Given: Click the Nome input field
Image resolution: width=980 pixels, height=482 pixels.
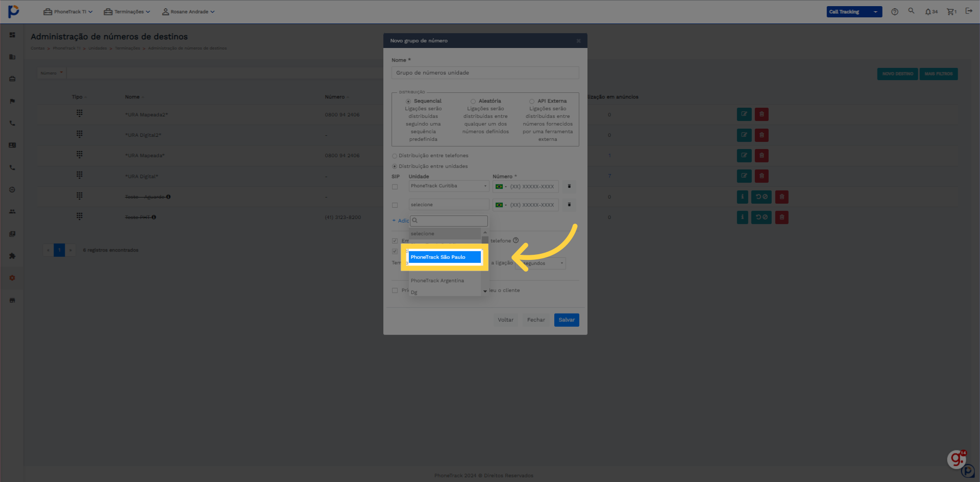Looking at the screenshot, I should (x=485, y=73).
